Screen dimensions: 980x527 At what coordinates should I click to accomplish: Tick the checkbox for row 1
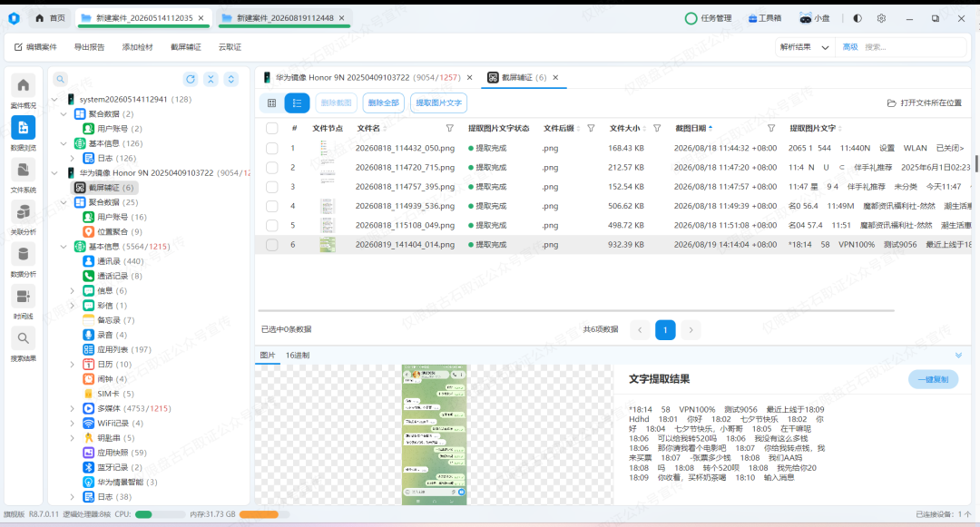(272, 149)
